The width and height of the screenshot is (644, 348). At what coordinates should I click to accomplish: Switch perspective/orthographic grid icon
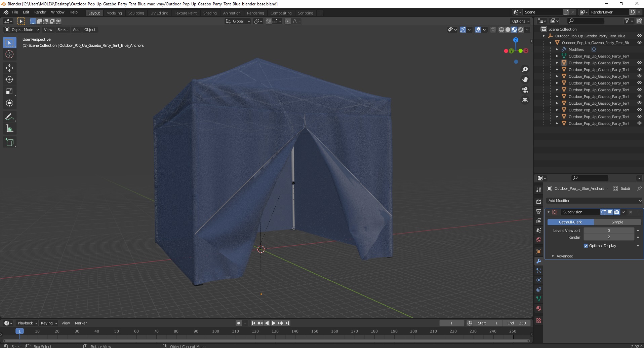525,100
